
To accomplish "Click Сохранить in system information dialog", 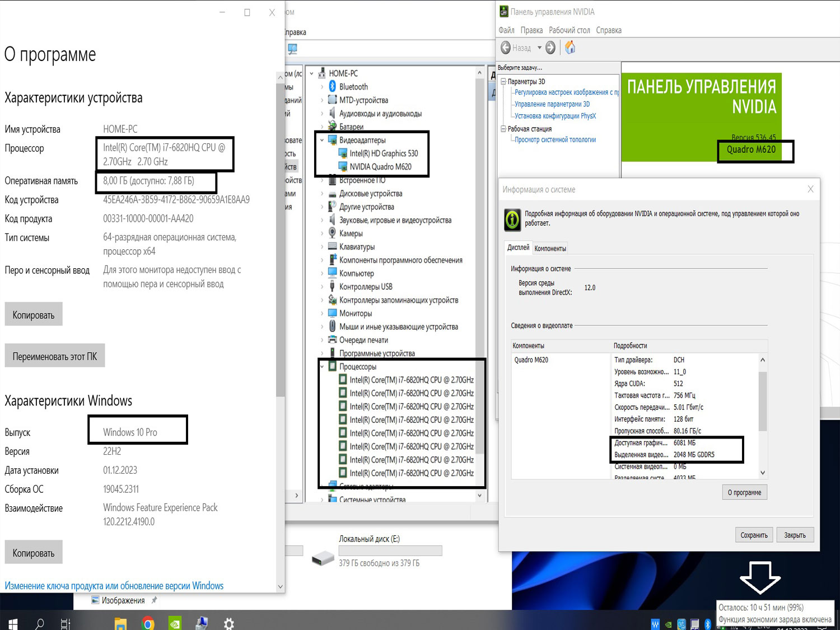I will click(754, 535).
